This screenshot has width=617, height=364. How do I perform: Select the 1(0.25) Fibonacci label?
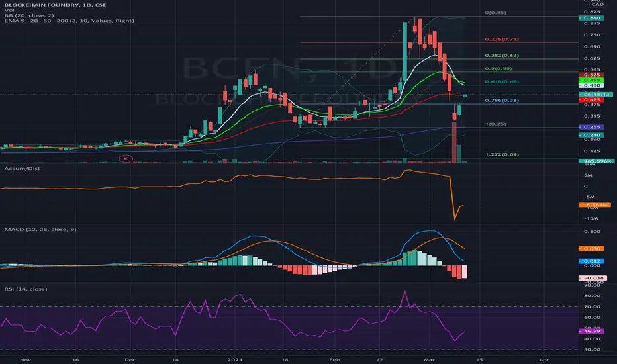pyautogui.click(x=495, y=124)
